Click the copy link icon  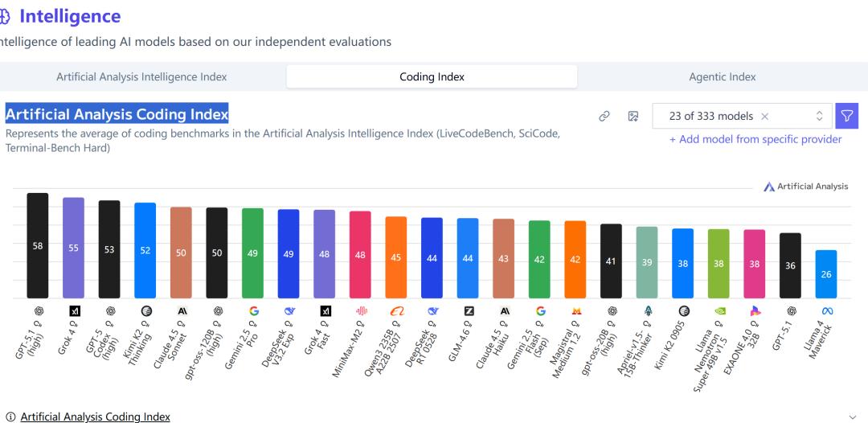[604, 117]
